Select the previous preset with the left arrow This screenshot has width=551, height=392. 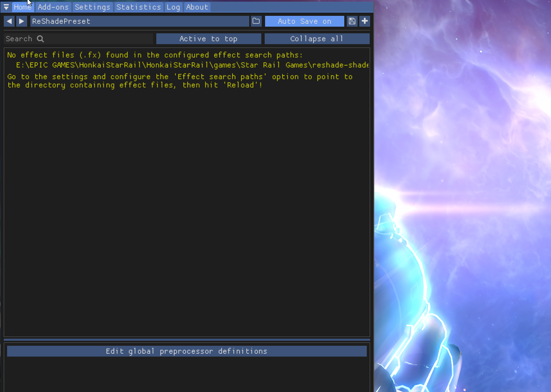(x=9, y=21)
